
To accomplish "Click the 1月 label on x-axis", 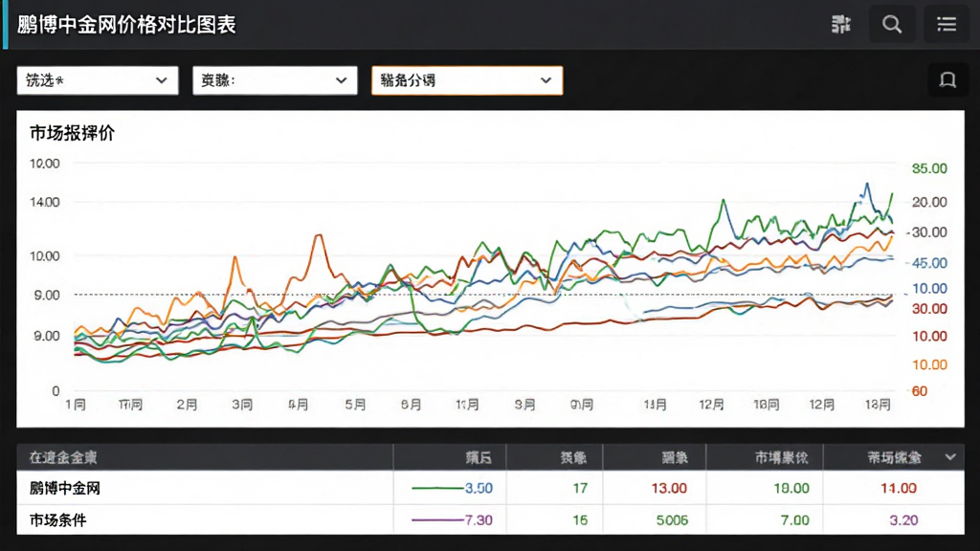I will 76,405.
